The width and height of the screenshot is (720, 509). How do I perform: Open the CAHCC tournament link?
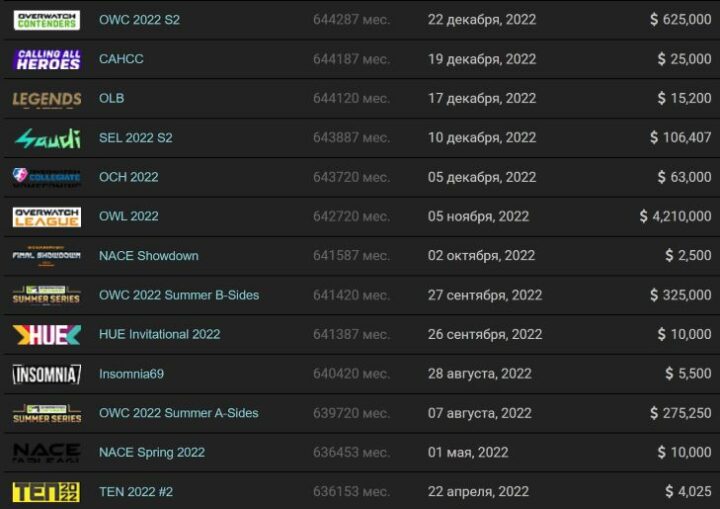[x=121, y=59]
